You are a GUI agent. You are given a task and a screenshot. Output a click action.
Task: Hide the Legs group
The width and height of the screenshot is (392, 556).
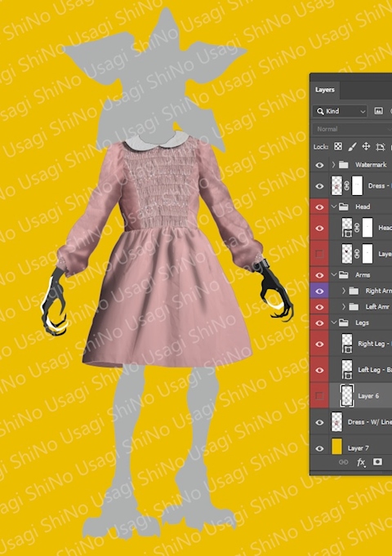point(319,323)
